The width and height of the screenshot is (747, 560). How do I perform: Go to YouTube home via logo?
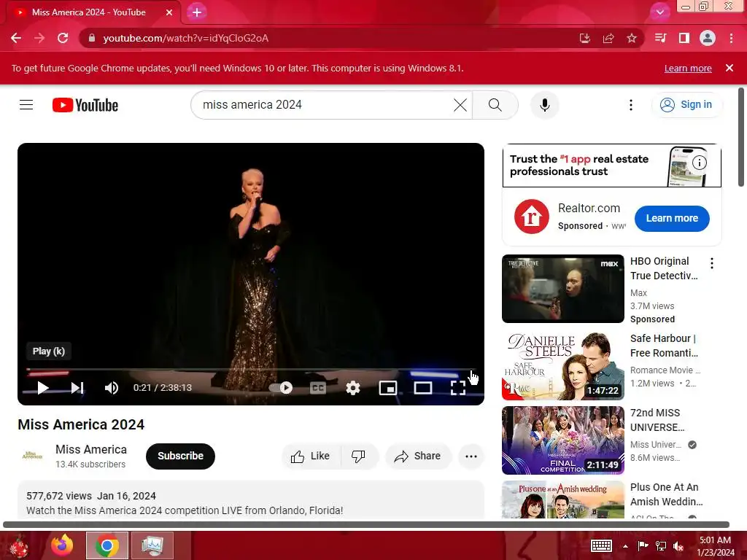point(85,105)
